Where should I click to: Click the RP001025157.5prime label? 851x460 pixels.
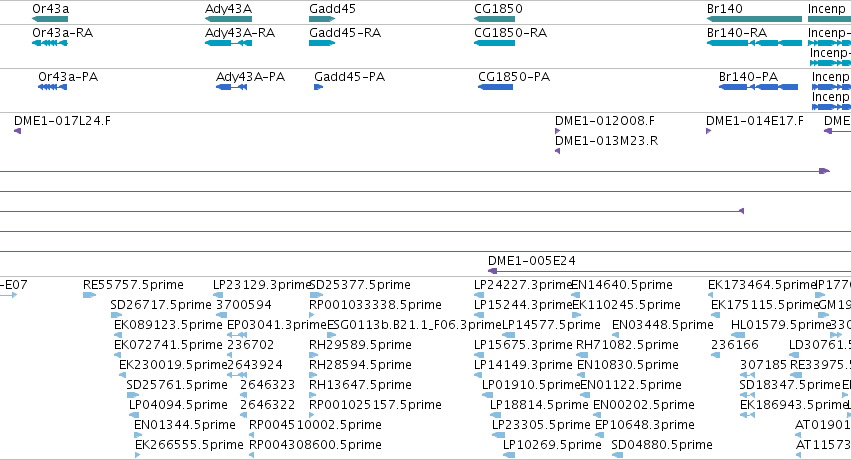(375, 405)
